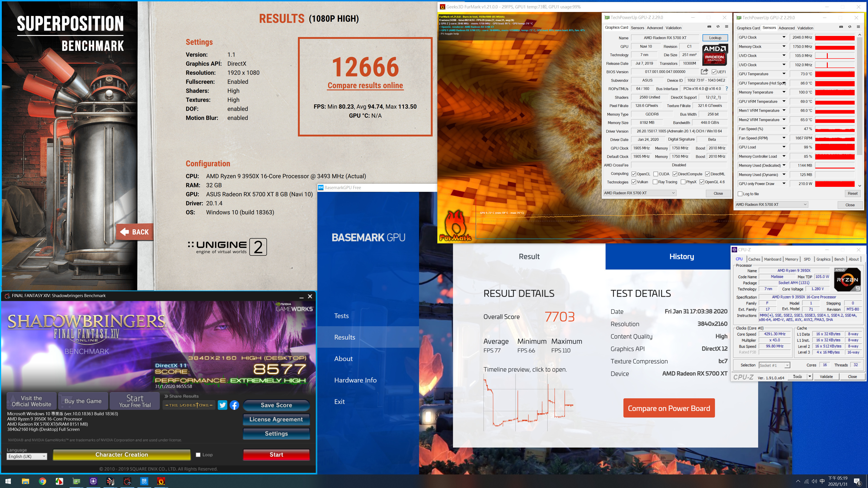868x488 pixels.
Task: Enable the Loop checkbox in FFXIV benchmark
Action: tap(198, 455)
